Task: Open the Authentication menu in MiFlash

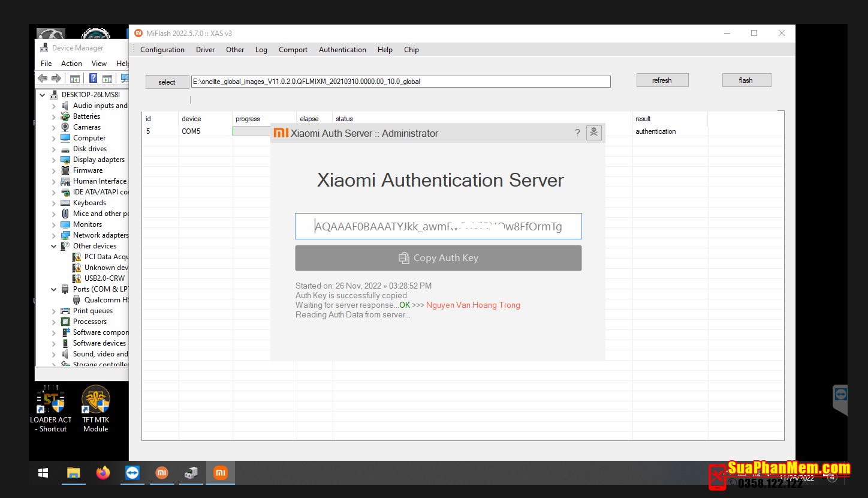Action: [342, 50]
